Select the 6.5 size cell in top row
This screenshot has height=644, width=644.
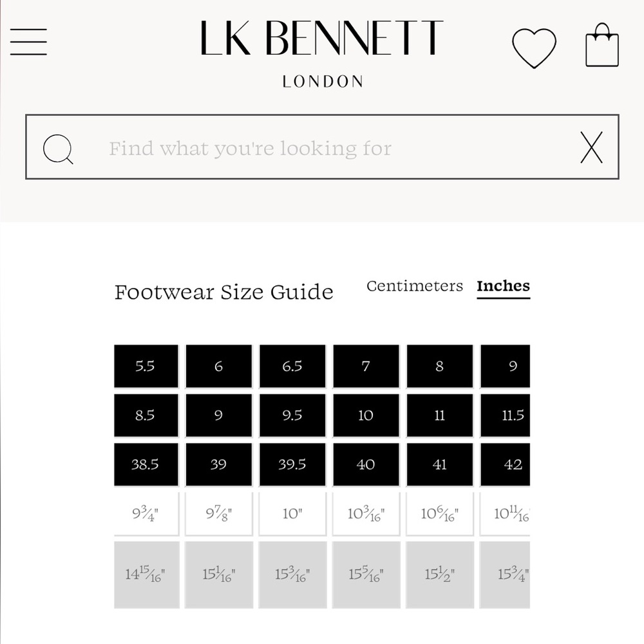click(x=292, y=366)
